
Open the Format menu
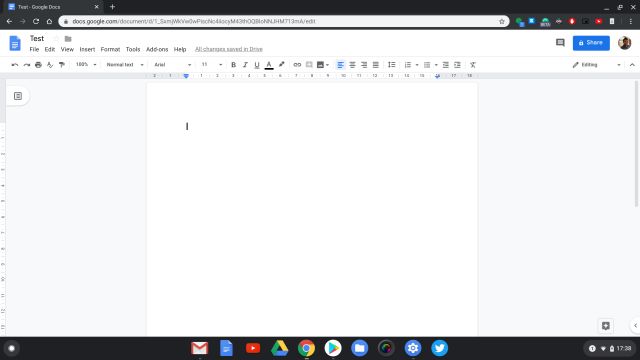(x=110, y=49)
